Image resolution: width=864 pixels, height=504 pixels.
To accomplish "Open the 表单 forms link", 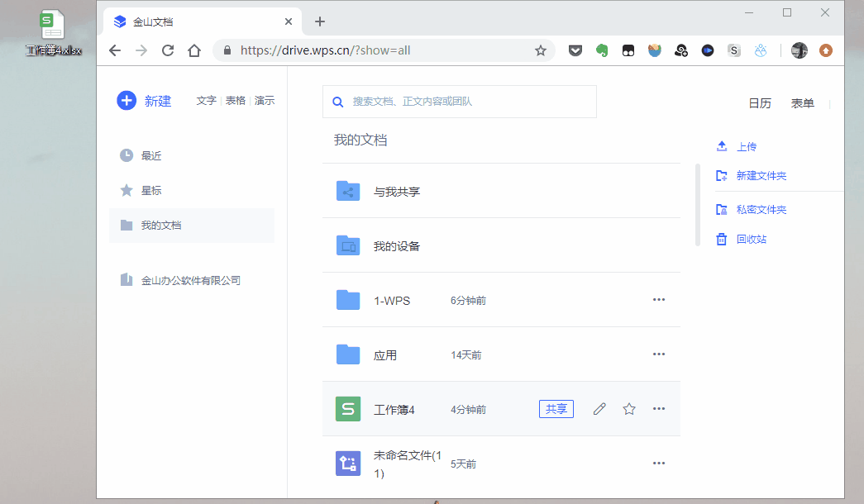I will pyautogui.click(x=802, y=103).
